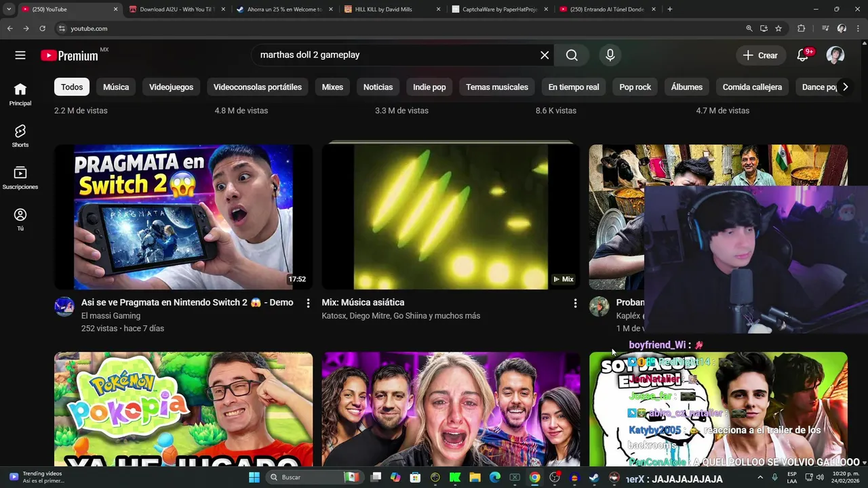Bookmark this page with star icon

(778, 28)
